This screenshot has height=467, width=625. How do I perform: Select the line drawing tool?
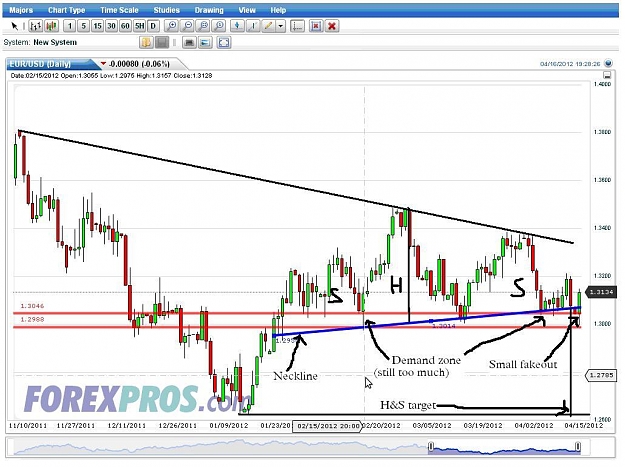click(253, 26)
